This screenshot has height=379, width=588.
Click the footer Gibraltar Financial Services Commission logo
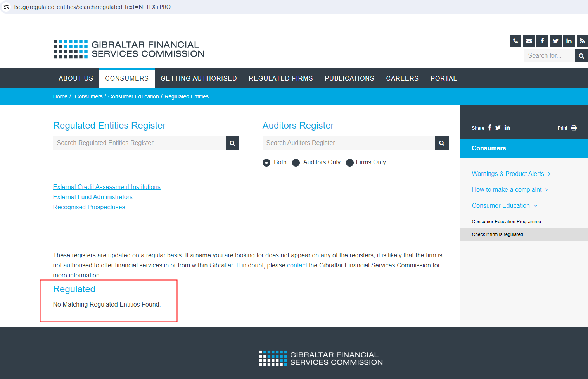tap(321, 358)
